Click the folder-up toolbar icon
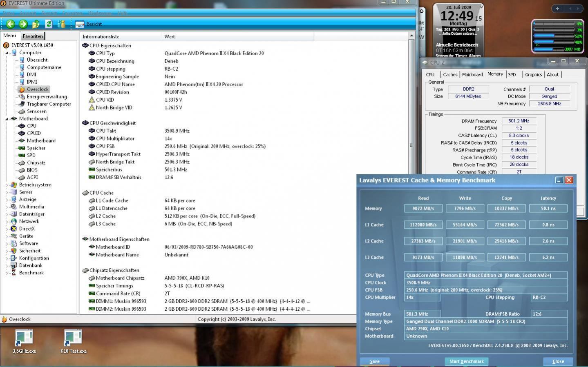 (36, 24)
